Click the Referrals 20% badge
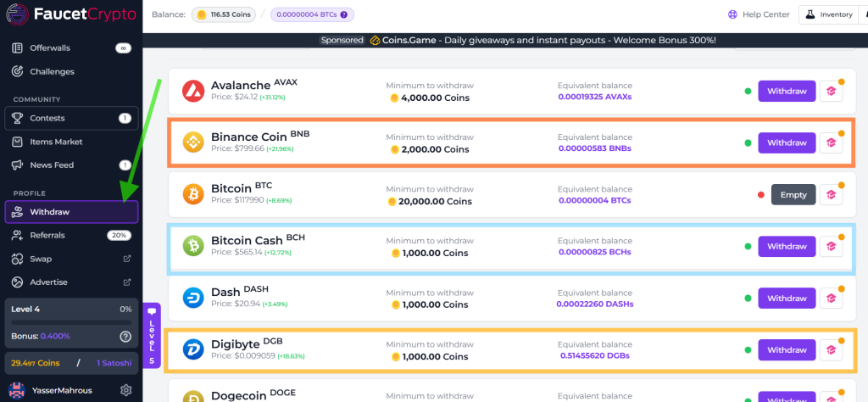868x402 pixels. click(x=119, y=235)
